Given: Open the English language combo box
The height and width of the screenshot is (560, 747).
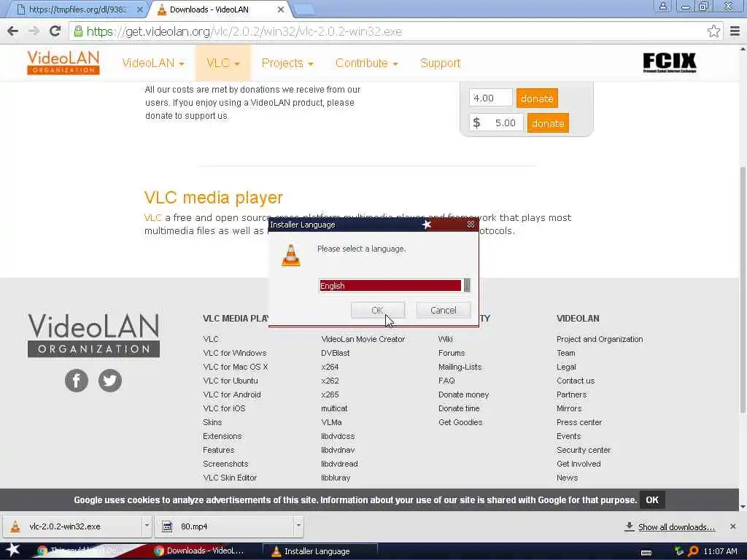Looking at the screenshot, I should 395,285.
